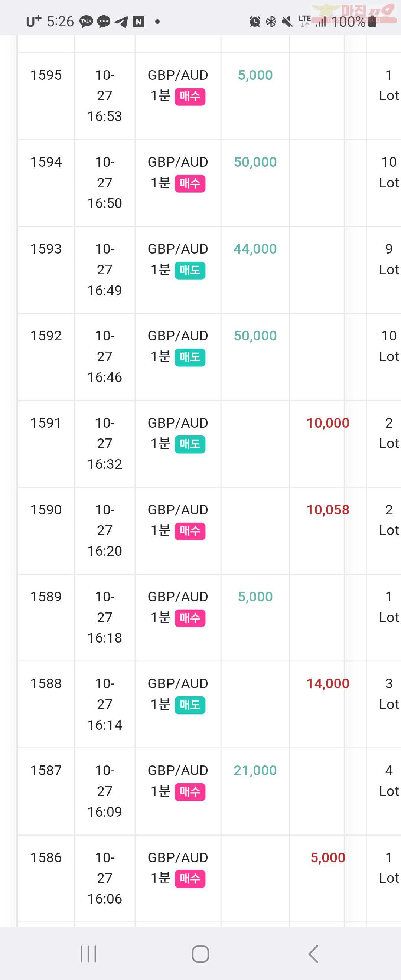
Task: Tap the KakaoTalk notification icon in status bar
Action: coord(87,21)
